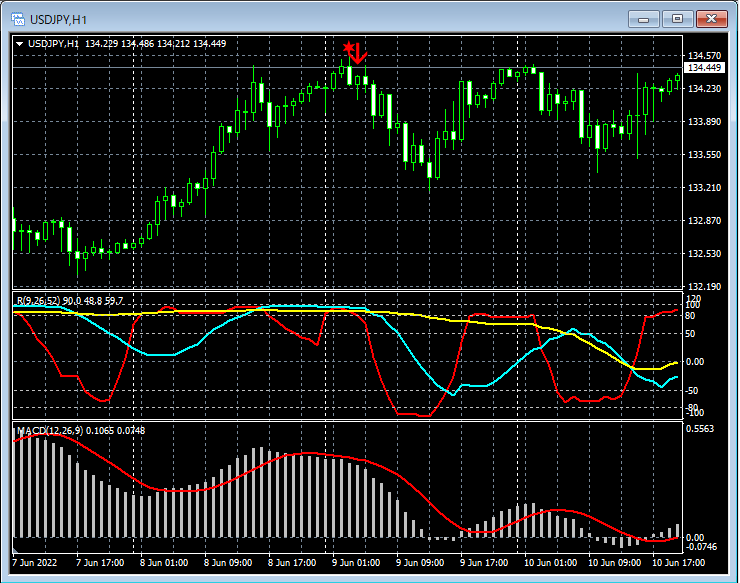The width and height of the screenshot is (740, 583).
Task: Click the USDJPY,H1 title bar text
Action: 57,18
